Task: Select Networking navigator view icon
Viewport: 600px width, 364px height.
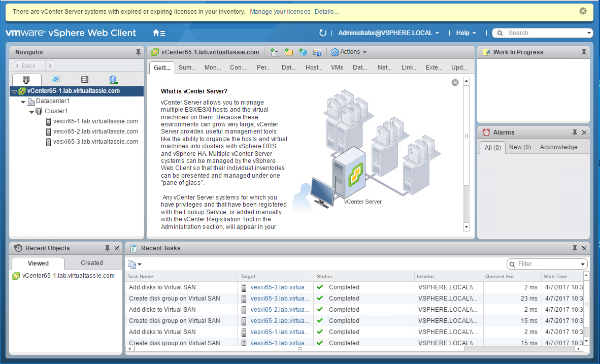Action: point(113,79)
